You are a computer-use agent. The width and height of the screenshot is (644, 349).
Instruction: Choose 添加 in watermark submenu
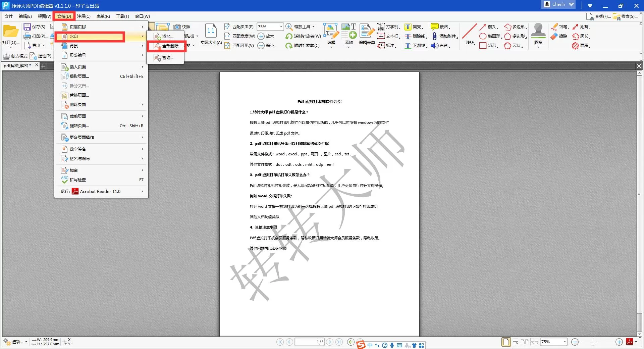pyautogui.click(x=166, y=36)
